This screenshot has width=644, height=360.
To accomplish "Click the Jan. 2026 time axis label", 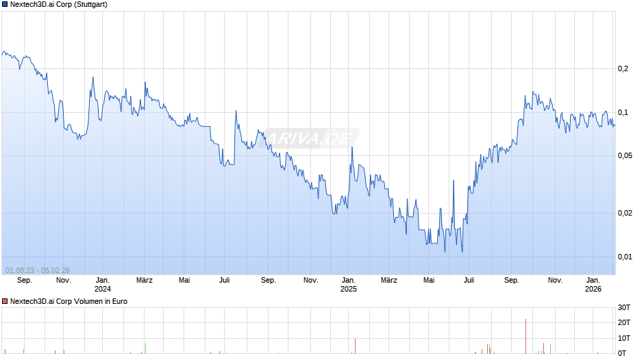I will pos(593,285).
